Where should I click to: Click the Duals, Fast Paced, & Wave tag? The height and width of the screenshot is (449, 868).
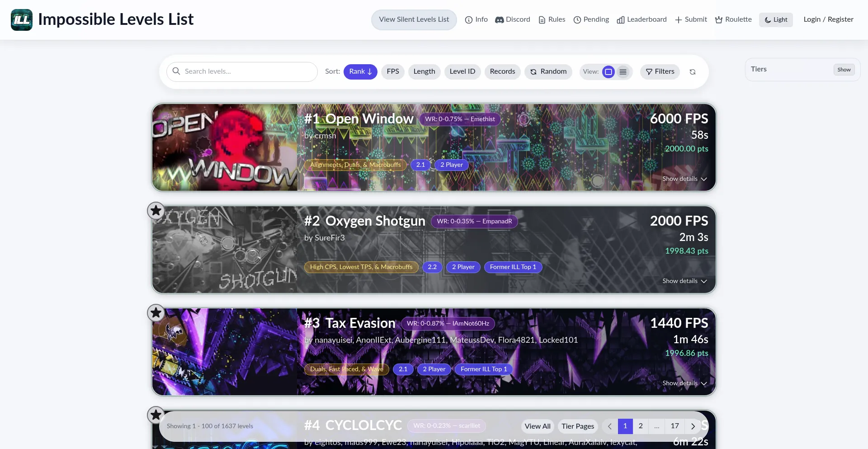[x=346, y=369]
